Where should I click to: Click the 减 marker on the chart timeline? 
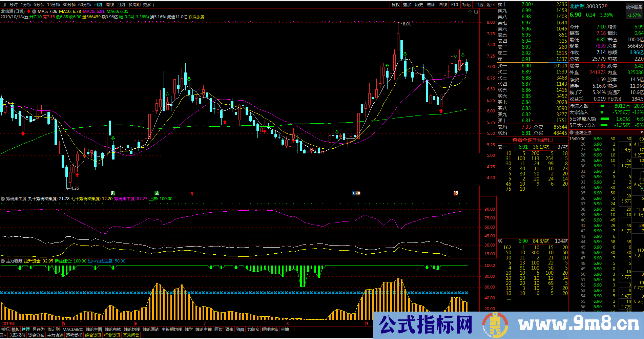coord(157,193)
